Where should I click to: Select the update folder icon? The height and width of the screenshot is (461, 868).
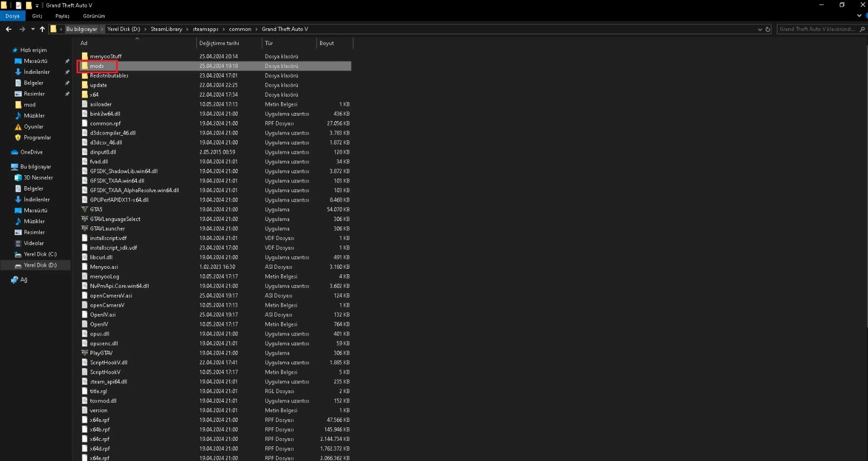pos(85,85)
